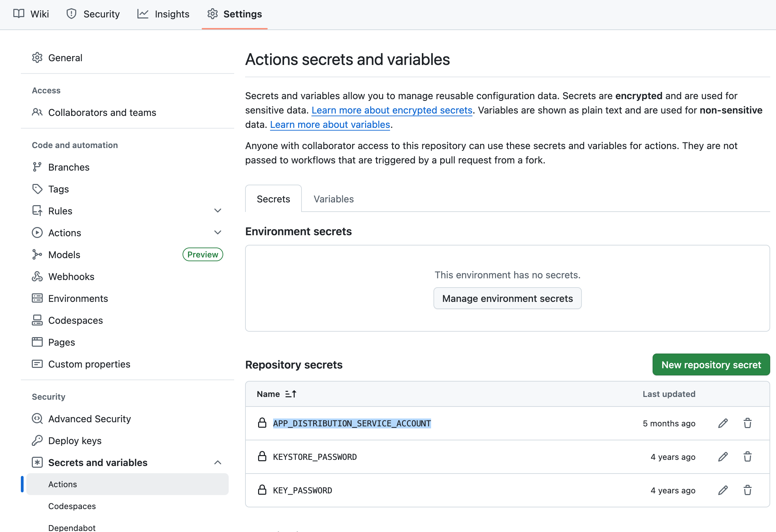Click the Deploy keys key icon
The width and height of the screenshot is (776, 532).
coord(37,441)
